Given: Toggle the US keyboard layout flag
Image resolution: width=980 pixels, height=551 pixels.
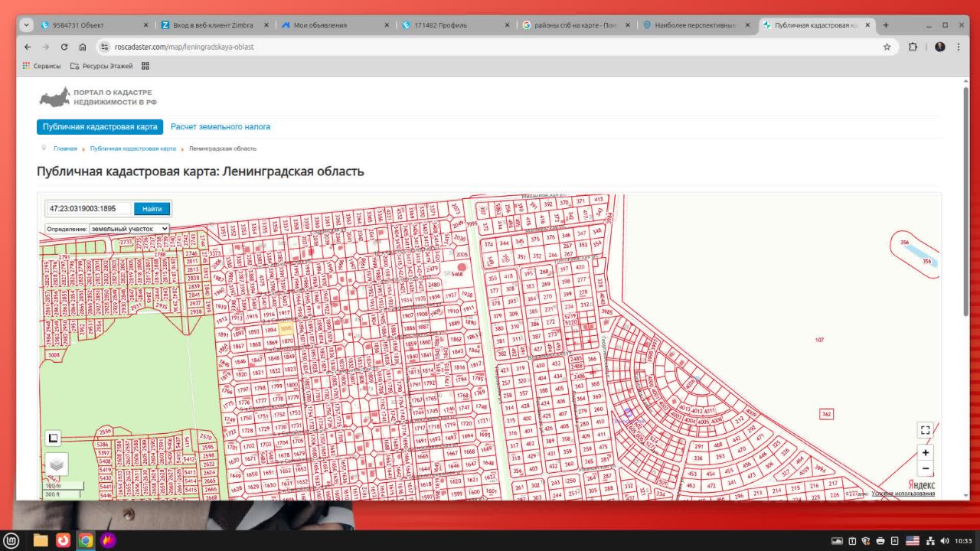Looking at the screenshot, I should click(x=913, y=540).
